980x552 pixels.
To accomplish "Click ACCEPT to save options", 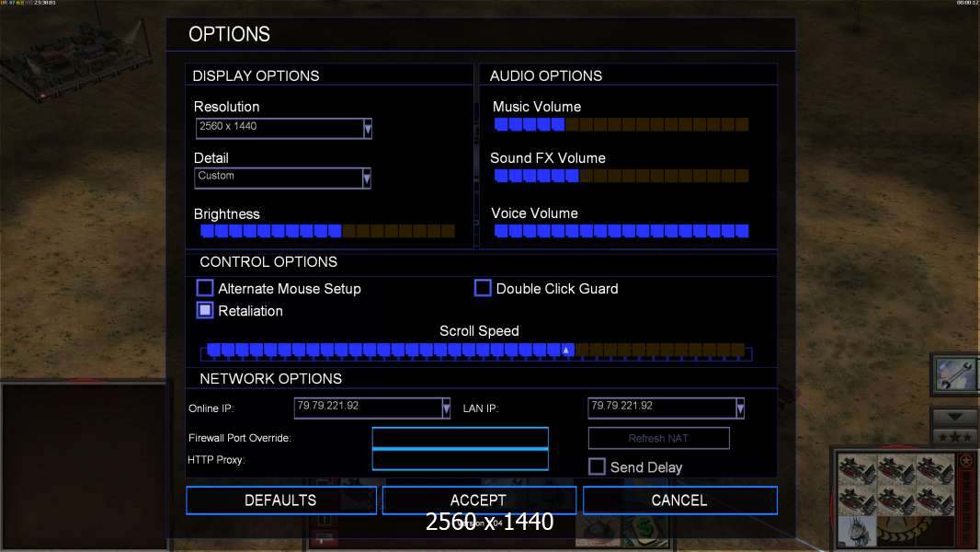I will pyautogui.click(x=478, y=500).
